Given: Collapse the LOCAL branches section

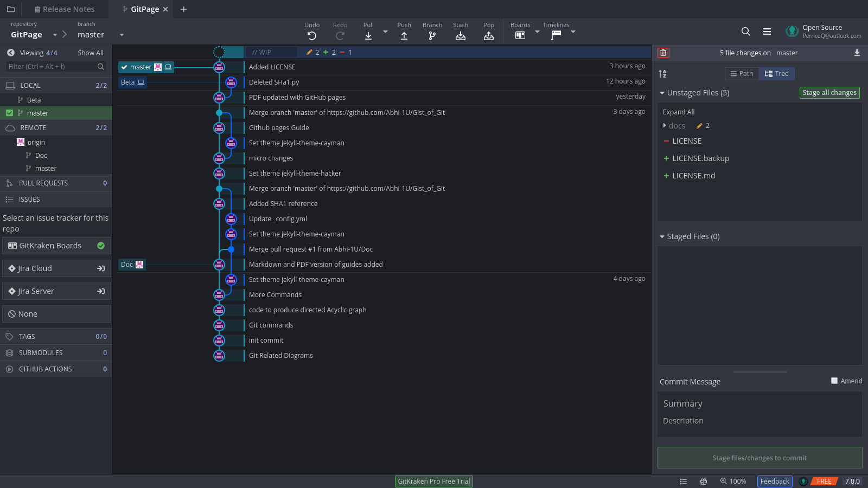Looking at the screenshot, I should click(x=56, y=85).
